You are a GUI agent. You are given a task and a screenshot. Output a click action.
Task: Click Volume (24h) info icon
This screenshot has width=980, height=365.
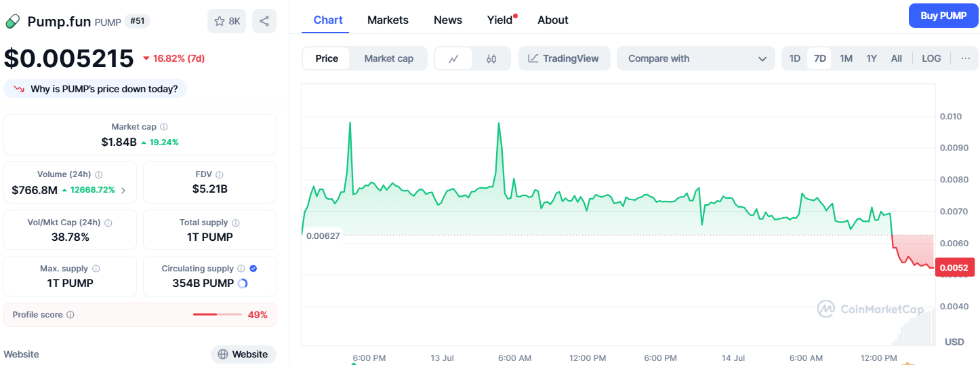coord(99,174)
